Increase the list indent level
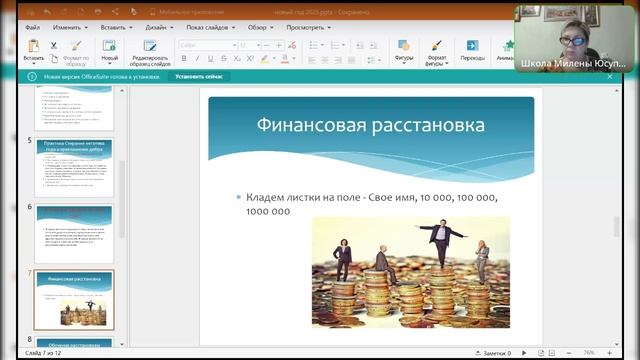This screenshot has width=640, height=360. click(373, 45)
